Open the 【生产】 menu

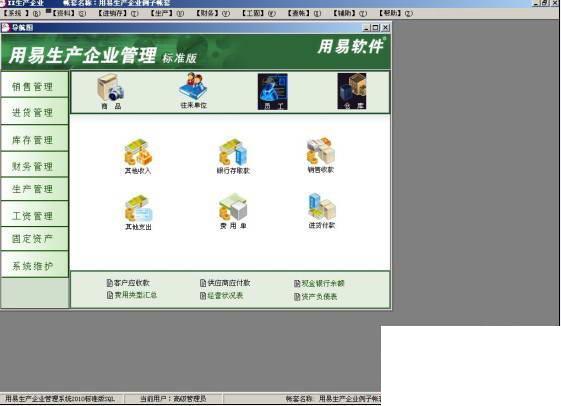[166, 13]
